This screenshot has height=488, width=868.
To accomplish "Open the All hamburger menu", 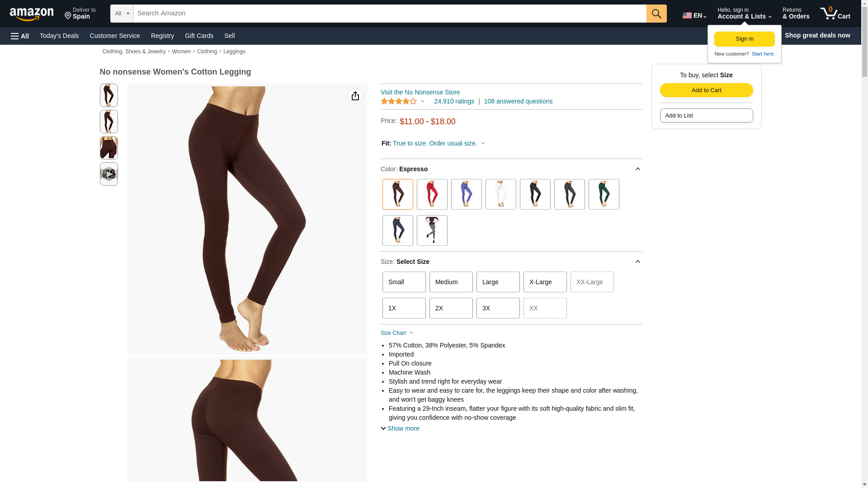I will point(20,36).
